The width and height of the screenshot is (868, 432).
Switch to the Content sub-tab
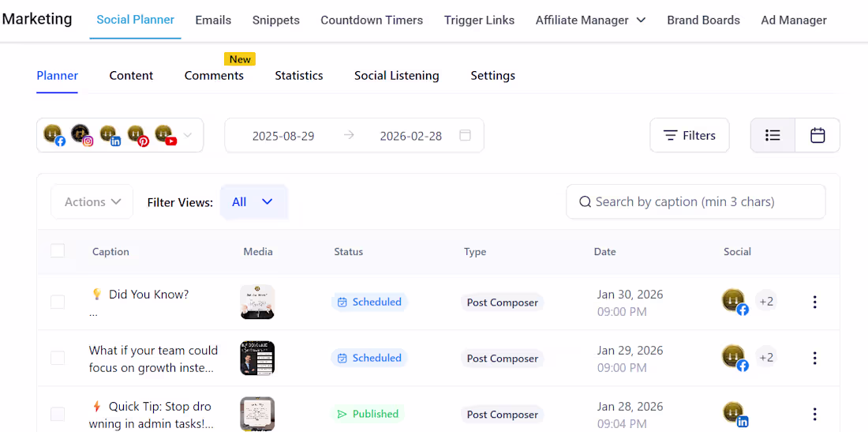point(131,75)
